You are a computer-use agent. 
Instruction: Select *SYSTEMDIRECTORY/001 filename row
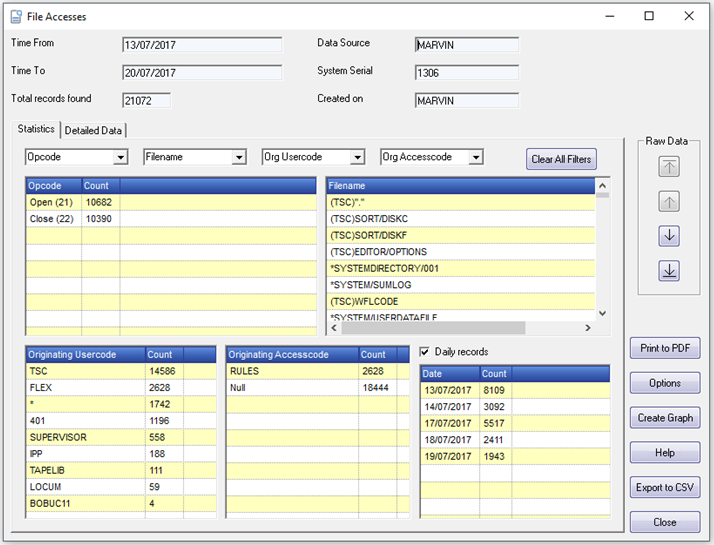pyautogui.click(x=461, y=269)
